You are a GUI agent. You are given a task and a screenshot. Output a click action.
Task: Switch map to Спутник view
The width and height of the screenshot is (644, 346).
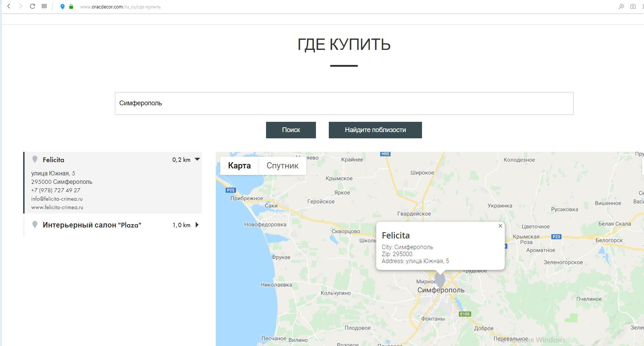pos(283,165)
